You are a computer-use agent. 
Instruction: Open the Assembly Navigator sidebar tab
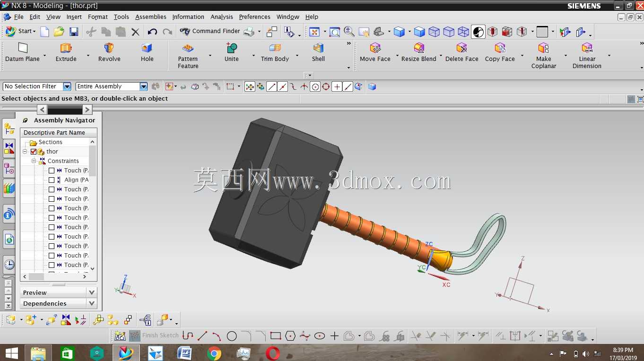[x=9, y=128]
